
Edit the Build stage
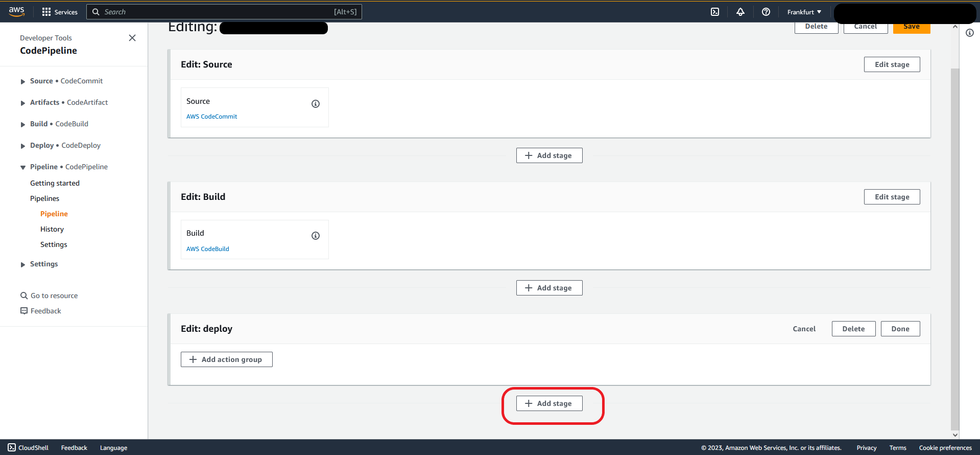892,197
